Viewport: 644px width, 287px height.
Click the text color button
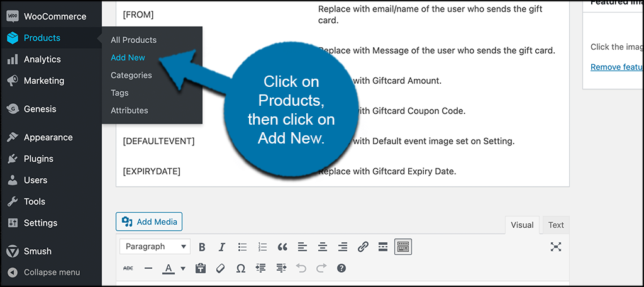(x=168, y=268)
